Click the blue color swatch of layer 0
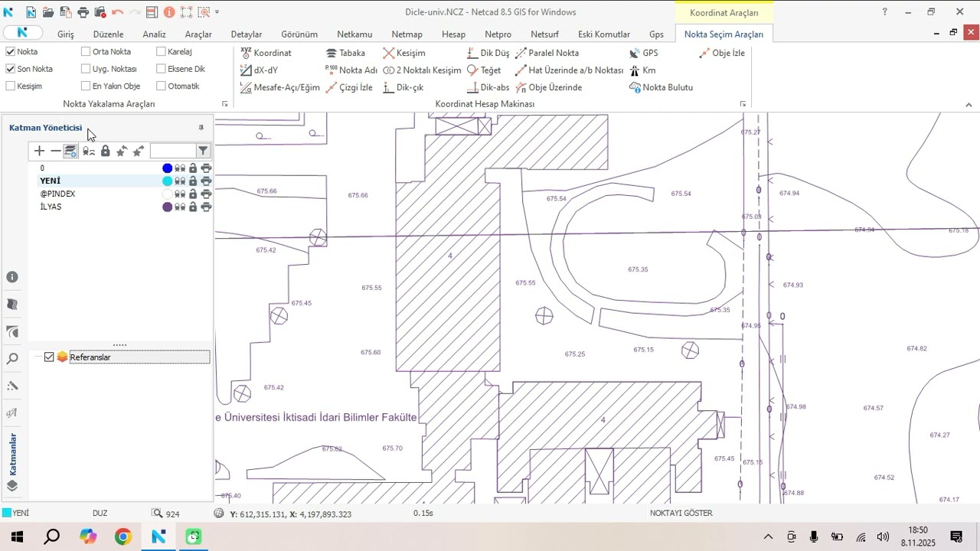Image resolution: width=980 pixels, height=551 pixels. point(168,168)
